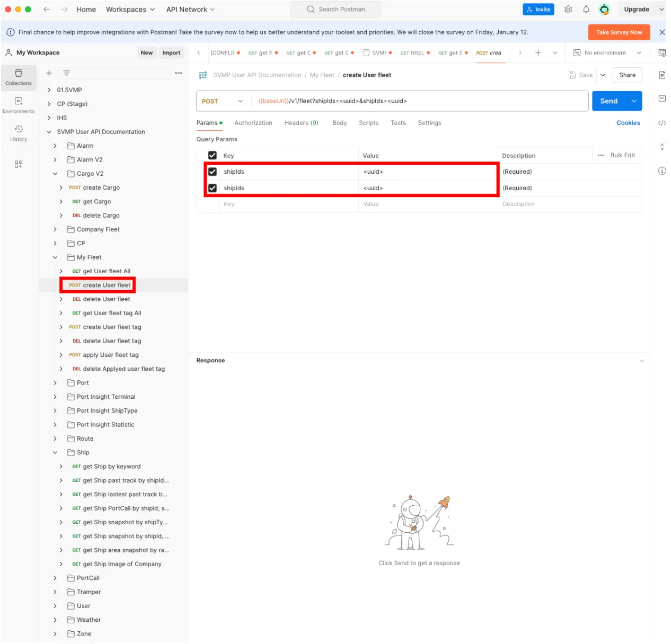Open the user avatar profile menu

pos(604,10)
